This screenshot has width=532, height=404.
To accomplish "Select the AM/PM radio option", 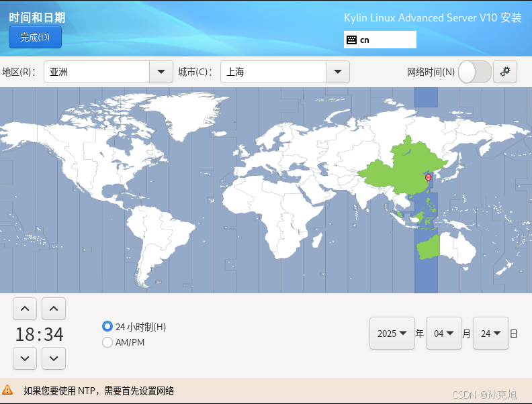I will pos(107,342).
